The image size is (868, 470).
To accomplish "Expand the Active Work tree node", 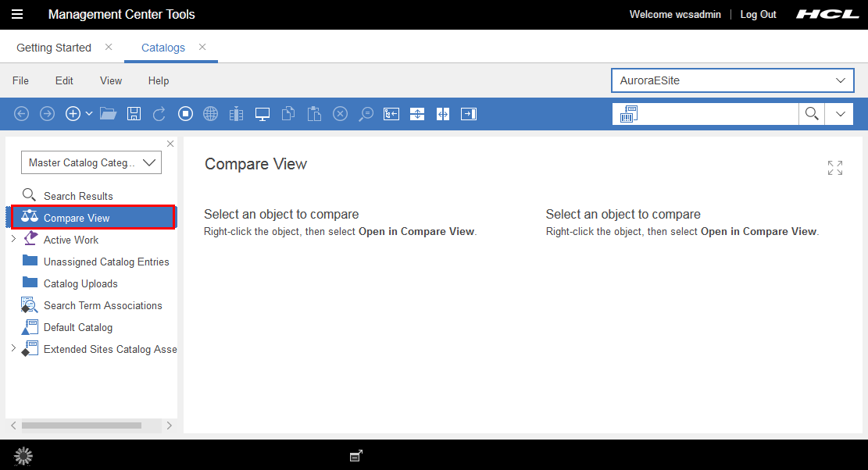I will coord(14,240).
